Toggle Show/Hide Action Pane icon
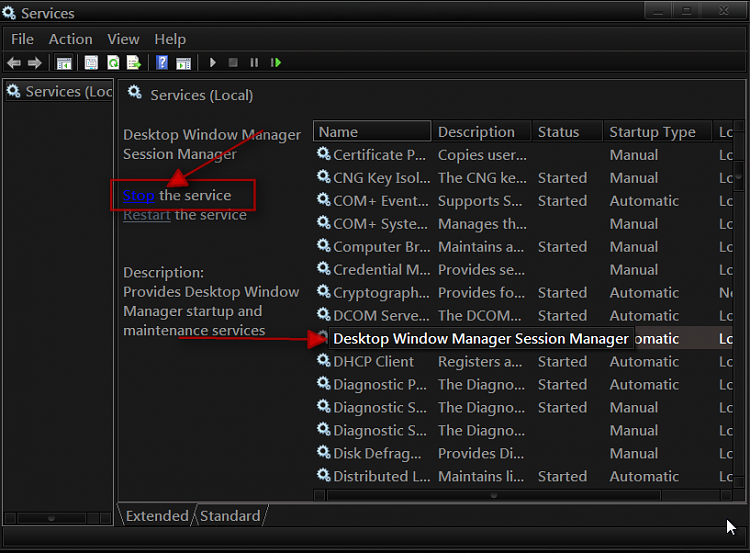This screenshot has width=750, height=553. pyautogui.click(x=183, y=63)
